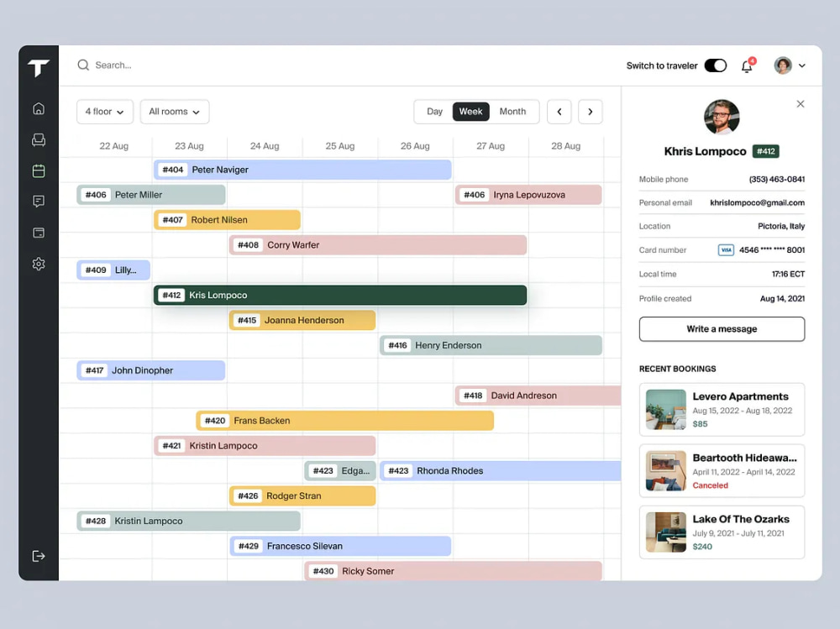The height and width of the screenshot is (629, 840).
Task: Select the #428 Kristin Lampoco booking
Action: click(x=188, y=522)
